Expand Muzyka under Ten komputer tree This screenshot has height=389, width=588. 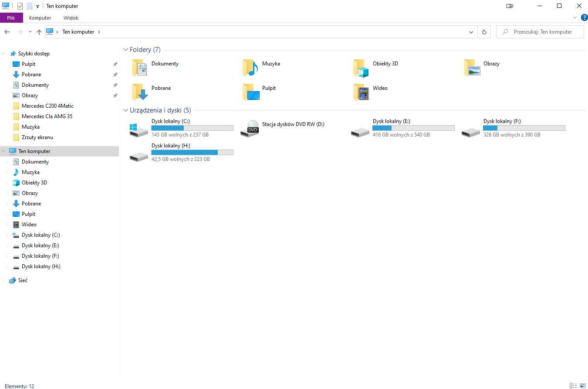(7, 172)
